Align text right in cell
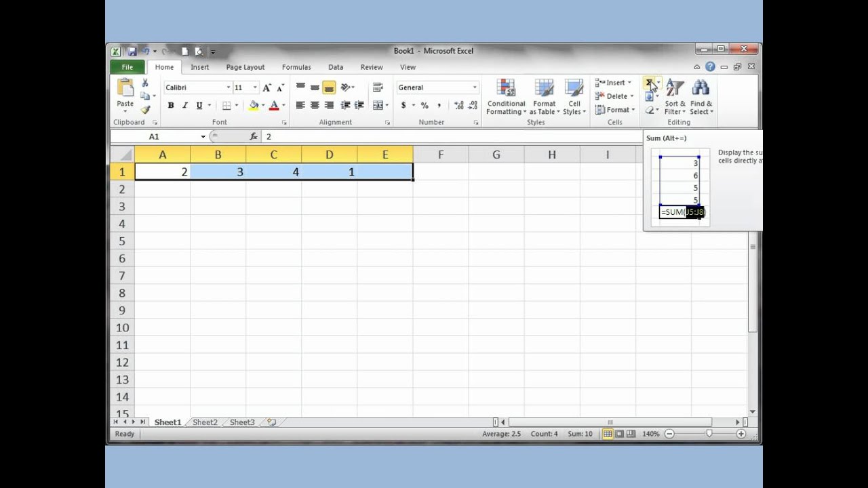The image size is (868, 488). [x=329, y=105]
